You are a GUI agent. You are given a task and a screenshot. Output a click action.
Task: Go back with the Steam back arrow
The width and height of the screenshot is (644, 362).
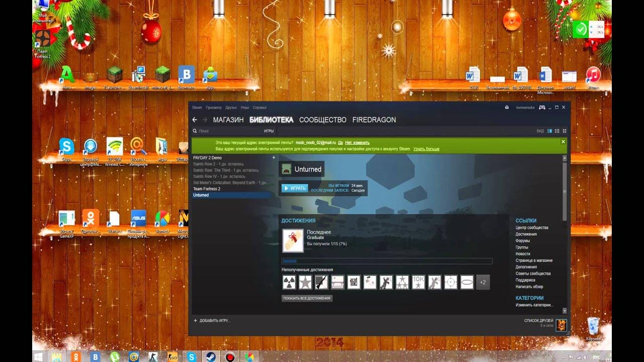coord(195,120)
